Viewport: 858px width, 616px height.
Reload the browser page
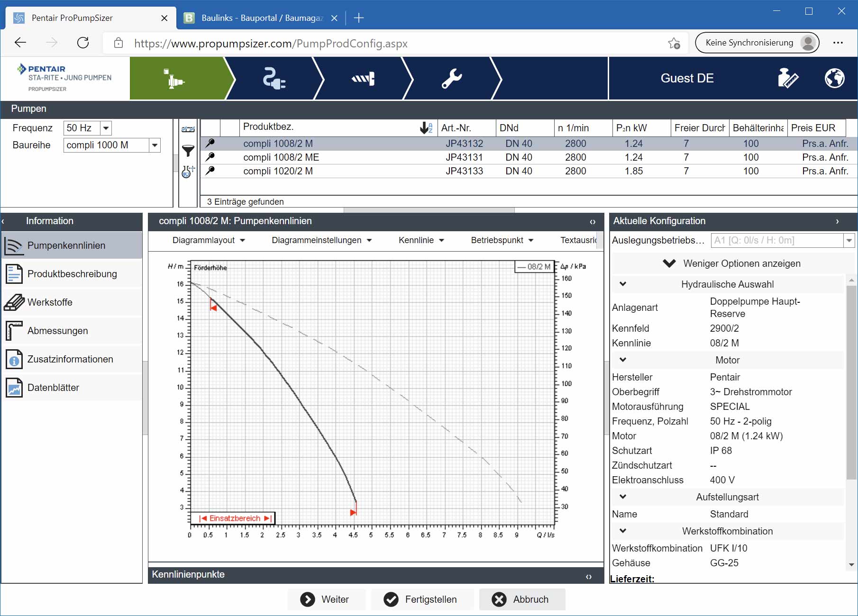click(83, 43)
